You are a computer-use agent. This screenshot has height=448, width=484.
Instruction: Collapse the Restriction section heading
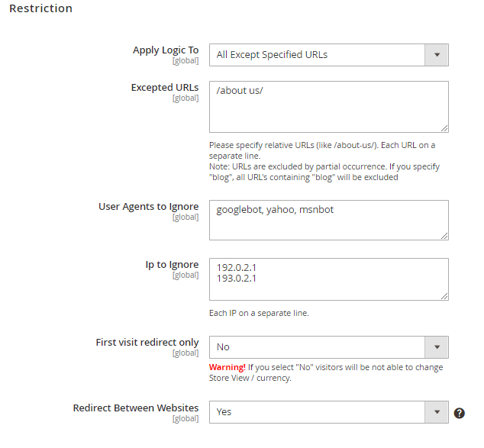pyautogui.click(x=40, y=9)
